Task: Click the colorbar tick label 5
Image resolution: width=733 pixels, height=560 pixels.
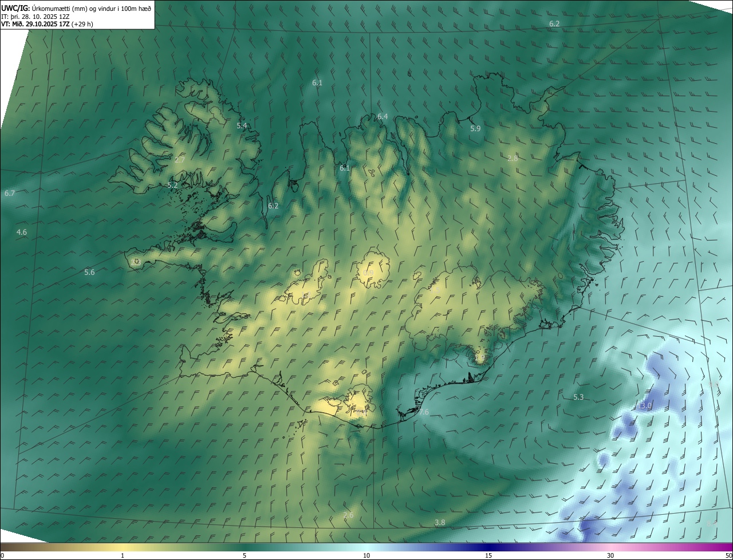Action: coord(245,556)
